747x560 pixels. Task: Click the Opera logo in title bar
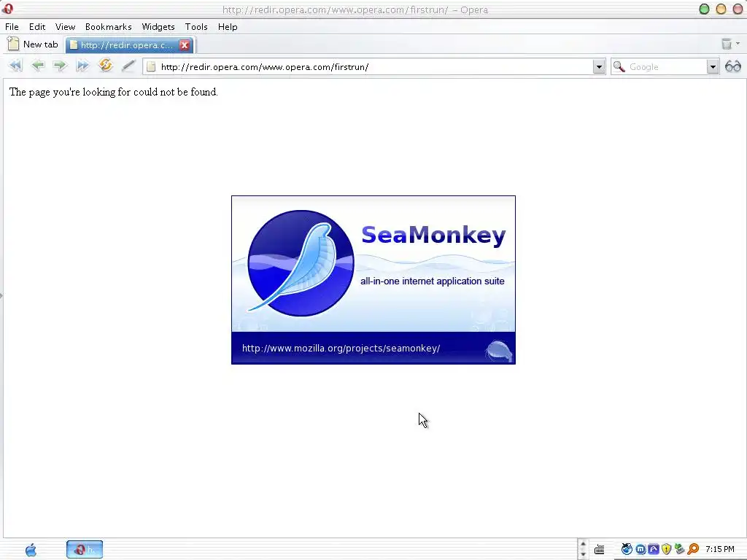(x=7, y=9)
